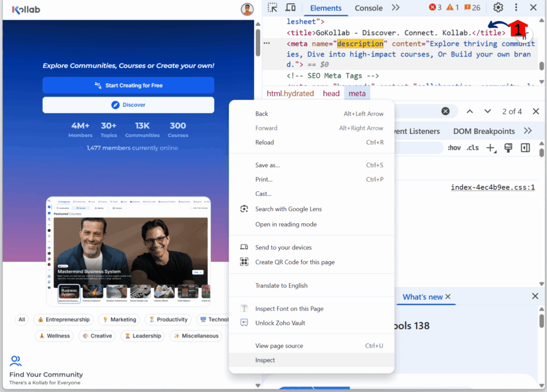Click Start Creating for Free button
This screenshot has height=392, width=547.
tap(128, 85)
